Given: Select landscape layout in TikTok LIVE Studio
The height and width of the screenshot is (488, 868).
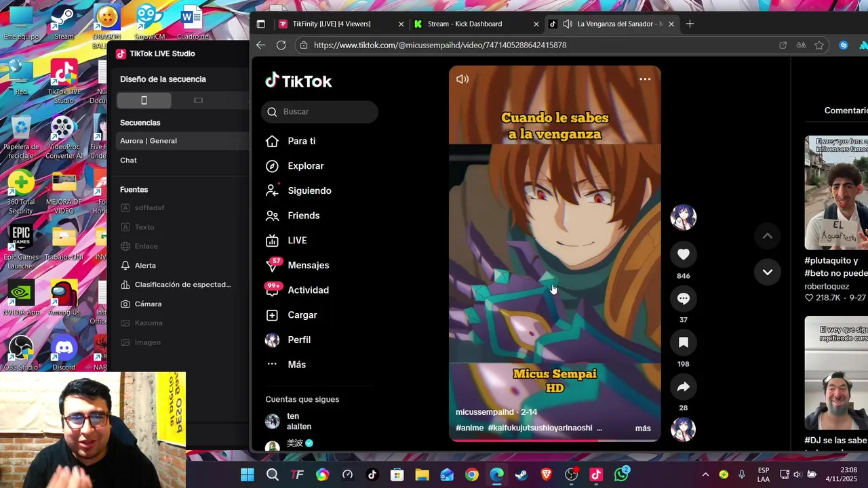Looking at the screenshot, I should point(198,100).
